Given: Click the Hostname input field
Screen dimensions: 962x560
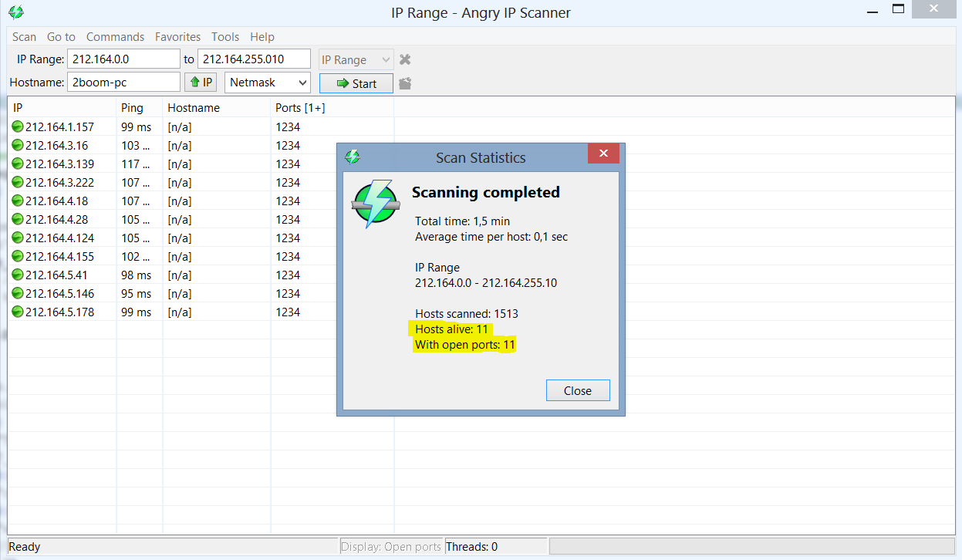Looking at the screenshot, I should click(123, 83).
